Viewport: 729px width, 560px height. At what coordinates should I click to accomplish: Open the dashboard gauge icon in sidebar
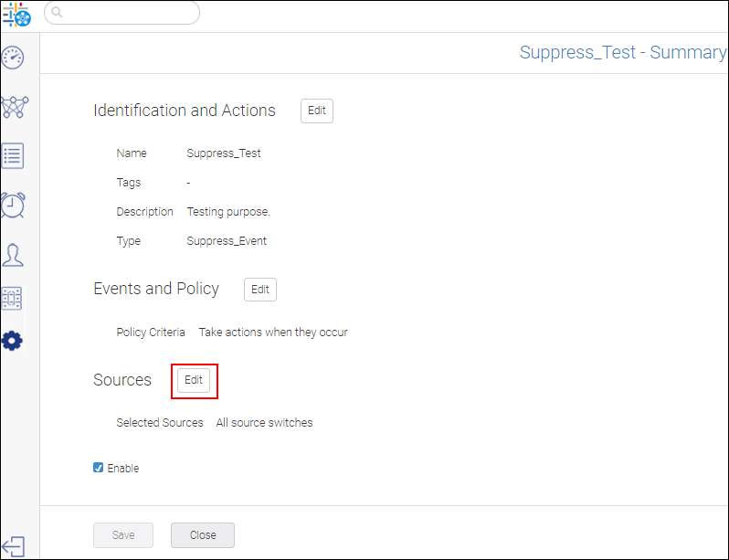click(13, 58)
